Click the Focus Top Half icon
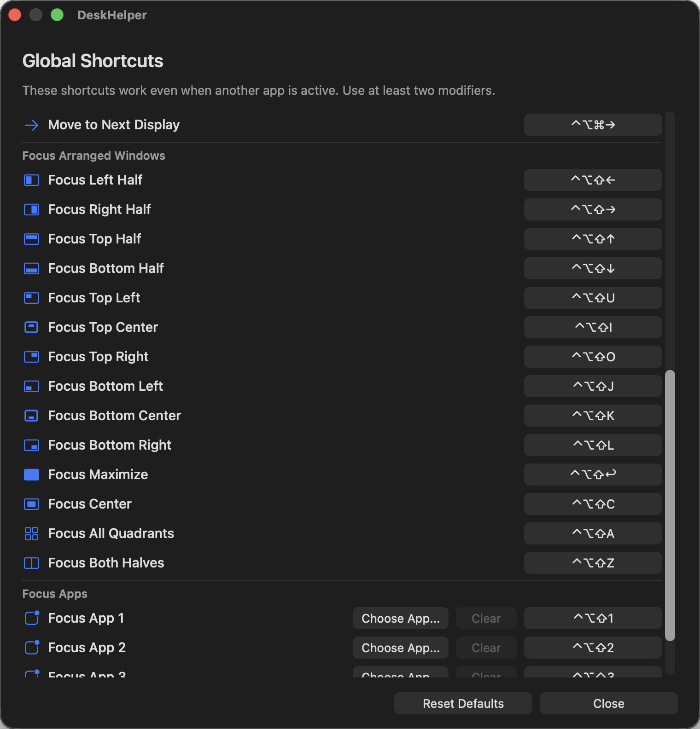The height and width of the screenshot is (729, 700). click(31, 239)
